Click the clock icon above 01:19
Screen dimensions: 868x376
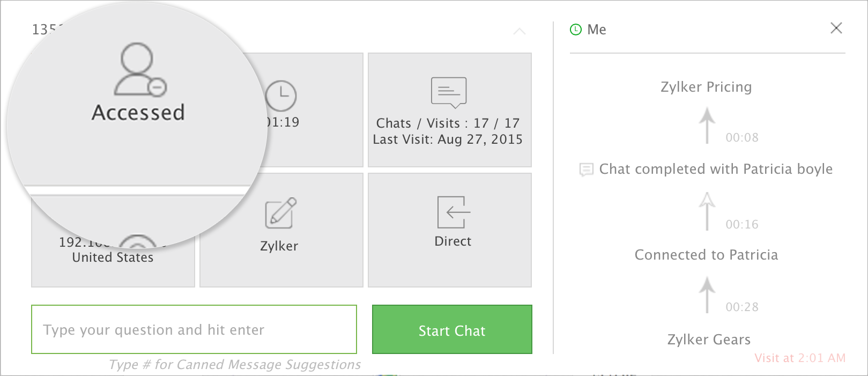pyautogui.click(x=281, y=96)
